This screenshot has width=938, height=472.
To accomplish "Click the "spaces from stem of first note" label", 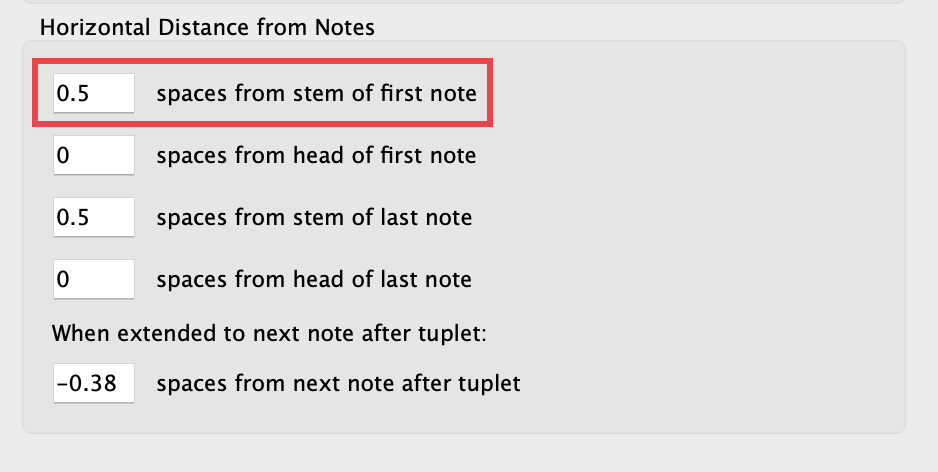I will click(316, 94).
